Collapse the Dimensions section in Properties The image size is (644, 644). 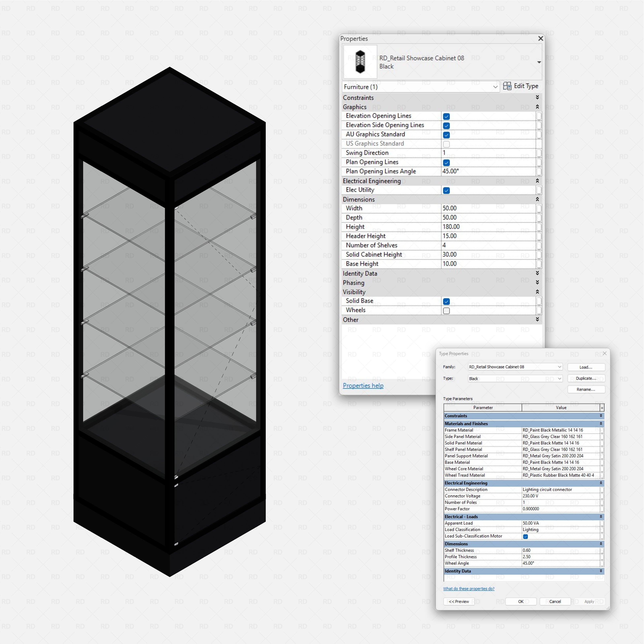537,199
